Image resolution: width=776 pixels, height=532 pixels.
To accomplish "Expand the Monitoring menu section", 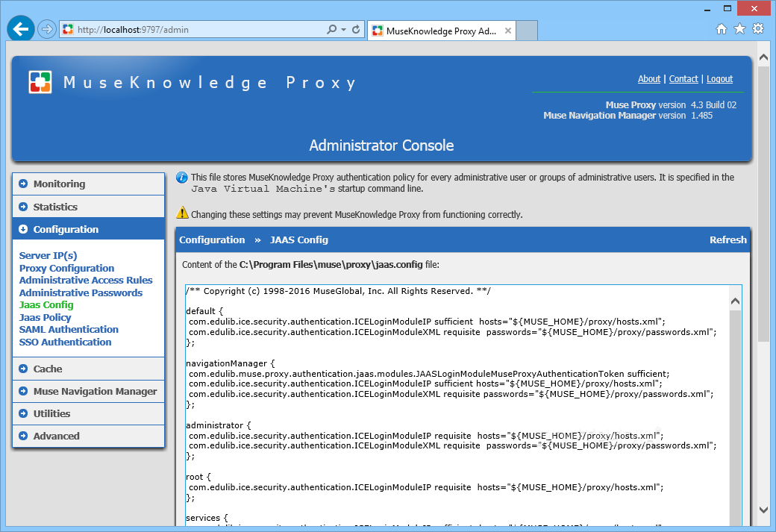I will (89, 184).
